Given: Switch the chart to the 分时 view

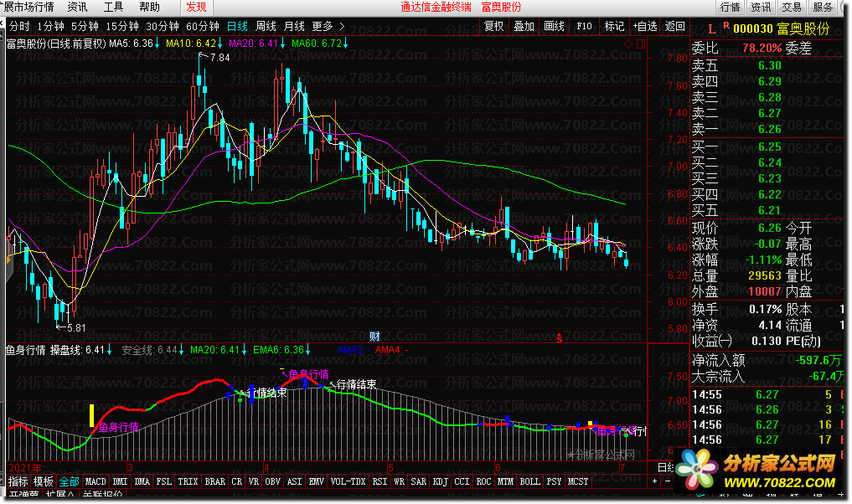Looking at the screenshot, I should [19, 26].
